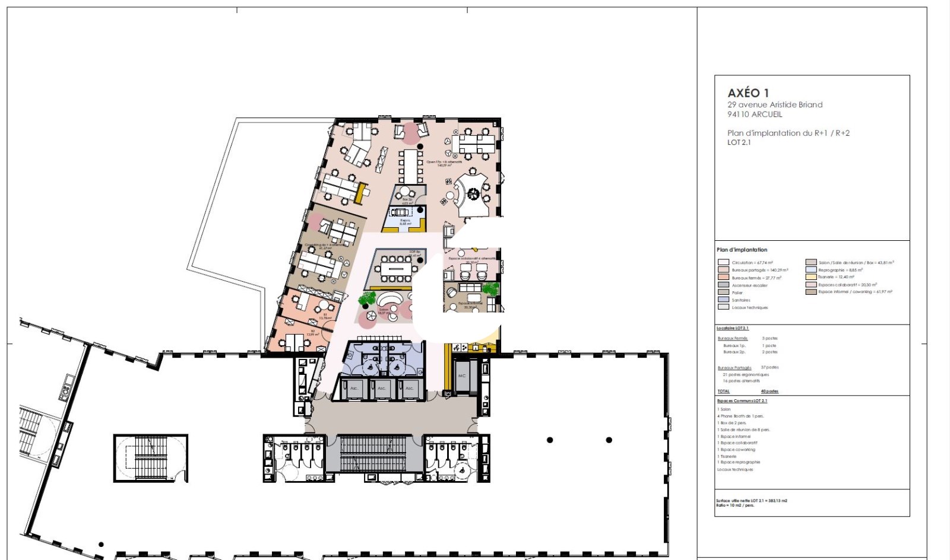Select the leftmost Asc. elevator car
Viewport: 950px width, 560px height.
[x=354, y=389]
